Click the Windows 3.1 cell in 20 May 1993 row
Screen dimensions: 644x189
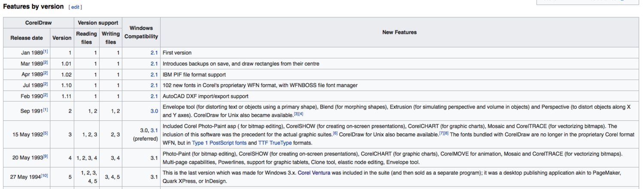141,157
